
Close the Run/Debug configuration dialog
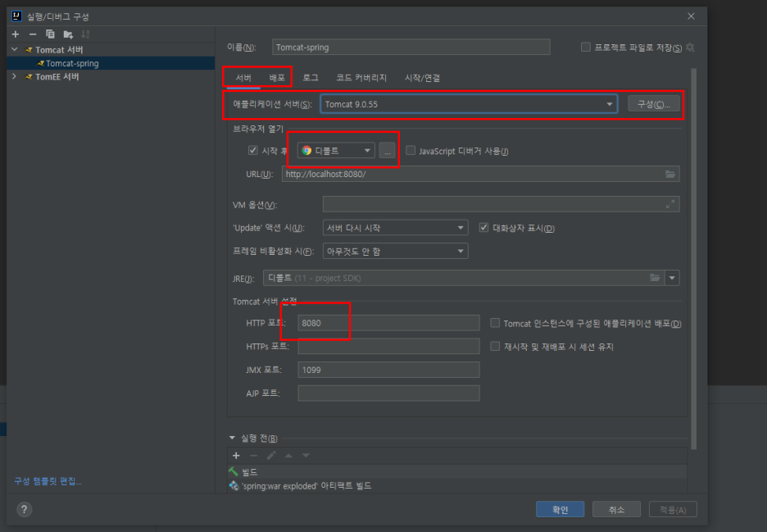click(x=691, y=16)
